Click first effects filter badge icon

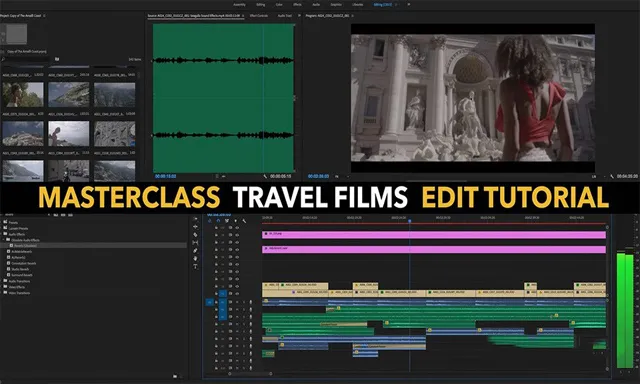pyautogui.click(x=56, y=215)
